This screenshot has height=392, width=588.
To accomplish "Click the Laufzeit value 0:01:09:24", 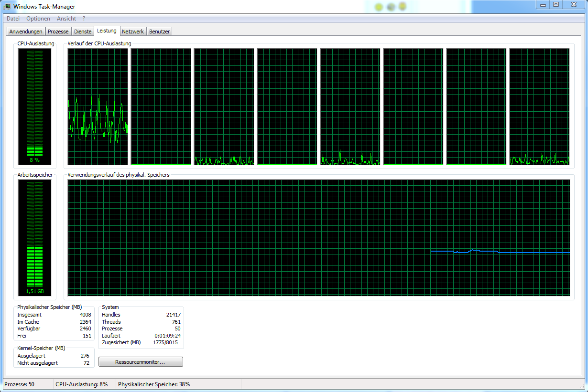I will click(x=168, y=336).
